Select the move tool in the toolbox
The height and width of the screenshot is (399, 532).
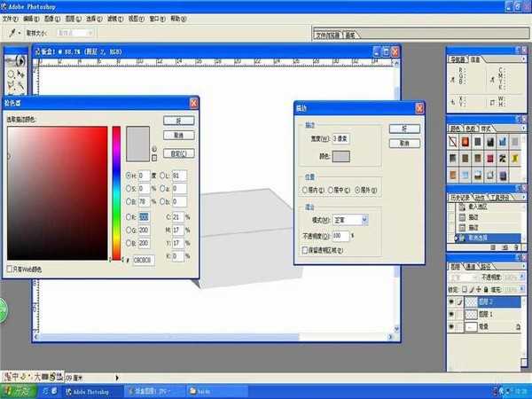(20, 74)
